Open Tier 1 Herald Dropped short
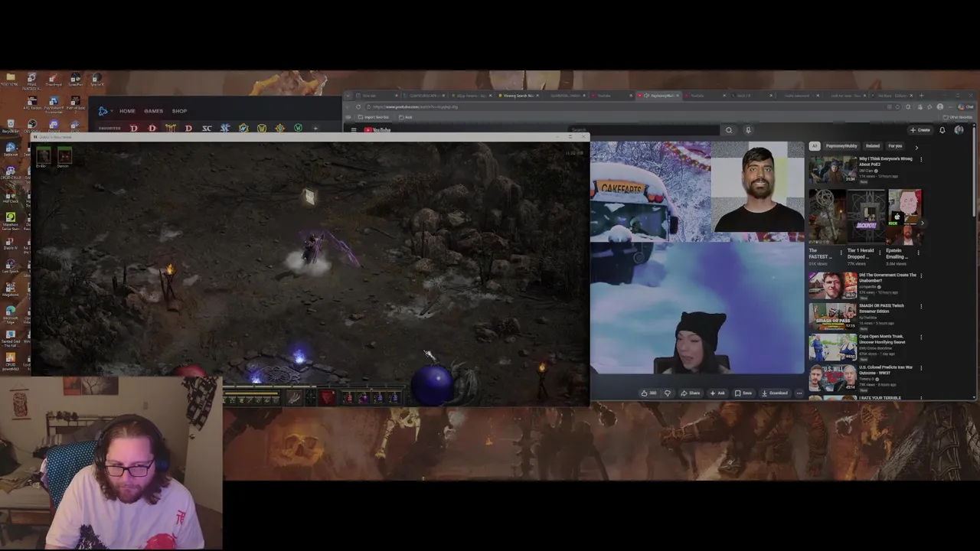 coord(866,217)
